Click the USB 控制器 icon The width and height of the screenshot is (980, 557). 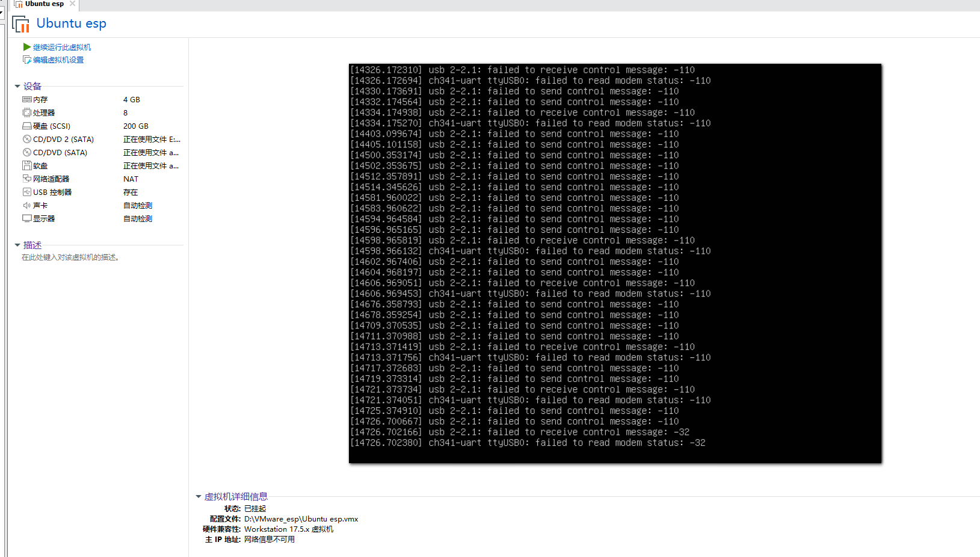pos(26,192)
